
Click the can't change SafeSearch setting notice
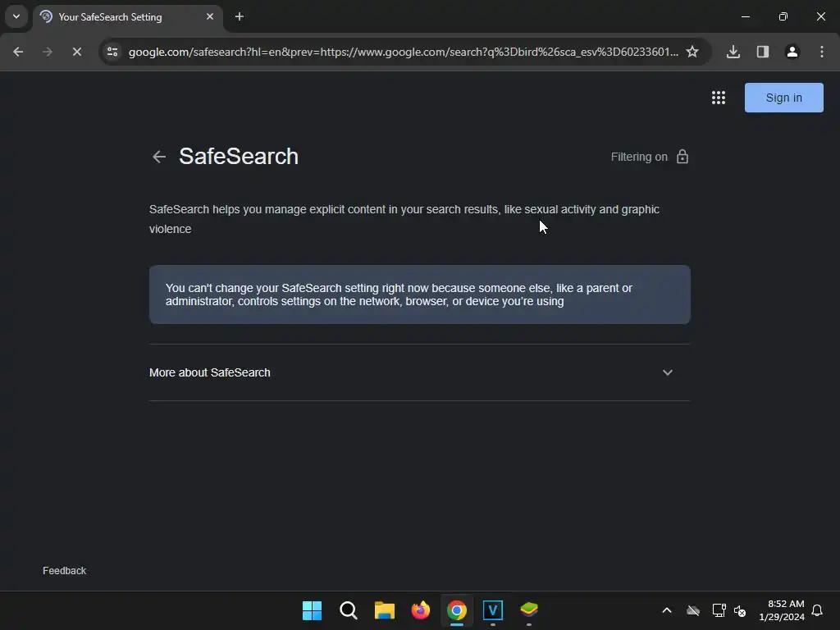[x=419, y=294]
